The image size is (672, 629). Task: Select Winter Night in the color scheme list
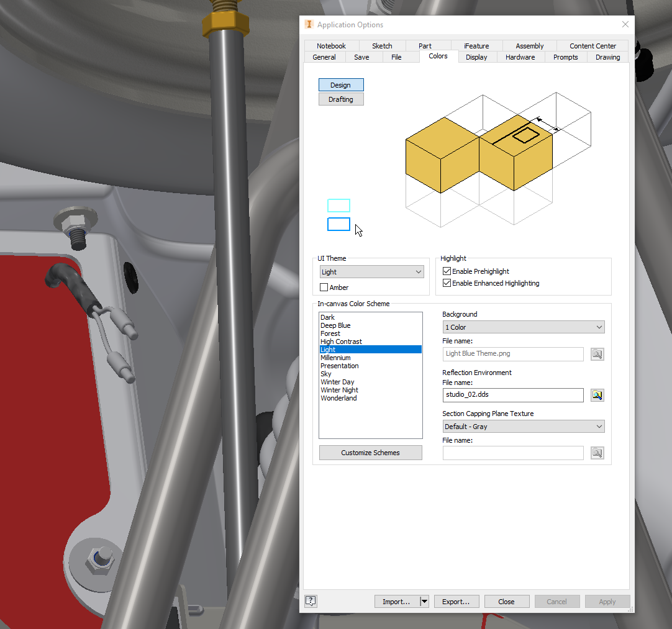pyautogui.click(x=339, y=390)
